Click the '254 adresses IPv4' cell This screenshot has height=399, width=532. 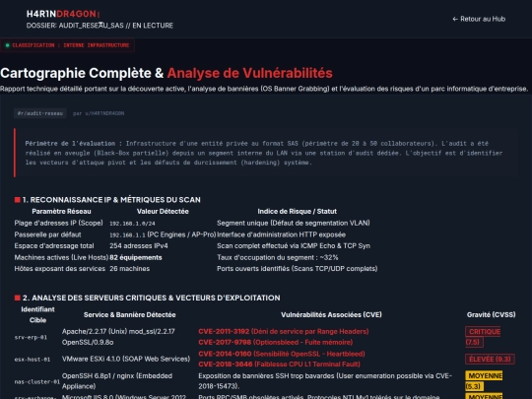click(x=139, y=245)
